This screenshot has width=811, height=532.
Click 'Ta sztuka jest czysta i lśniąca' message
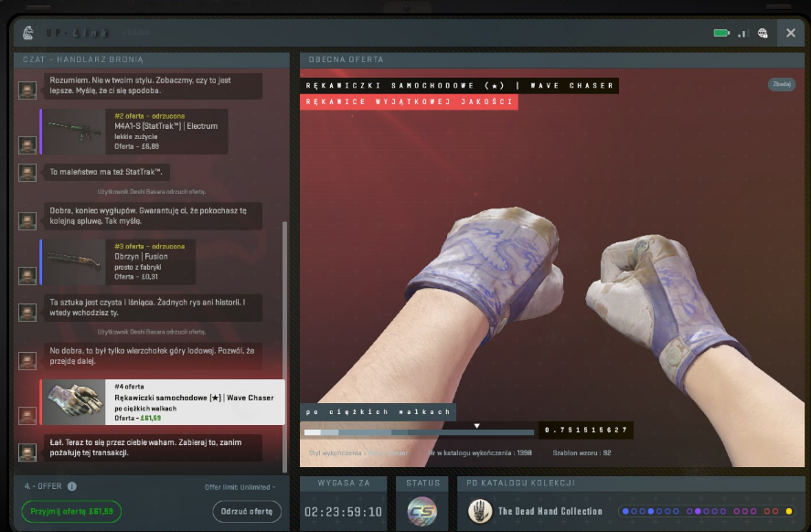tap(153, 308)
